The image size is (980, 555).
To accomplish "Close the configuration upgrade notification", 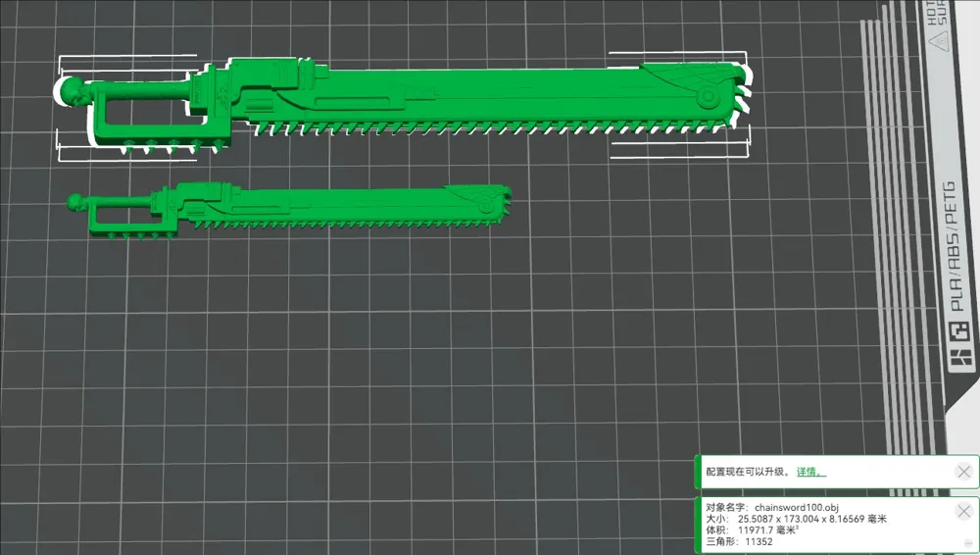I will 963,472.
